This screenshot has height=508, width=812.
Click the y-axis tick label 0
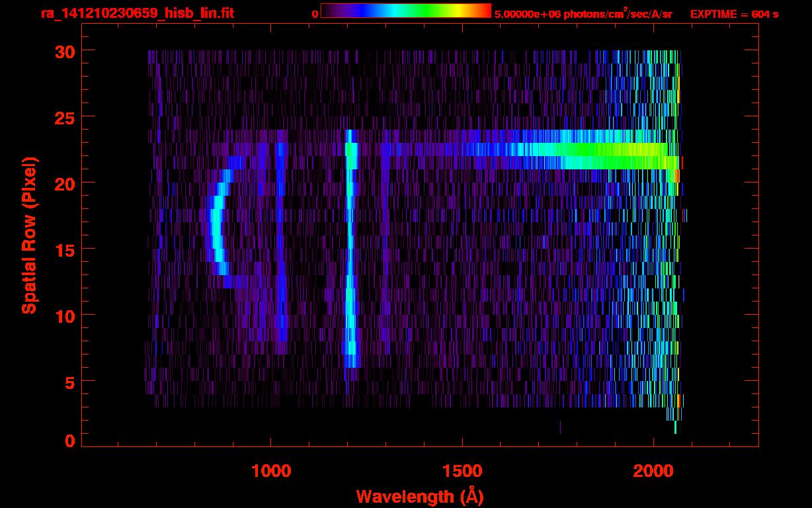68,441
